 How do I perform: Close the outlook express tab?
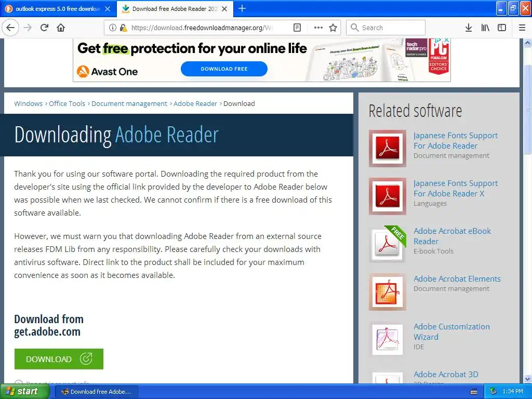point(108,9)
